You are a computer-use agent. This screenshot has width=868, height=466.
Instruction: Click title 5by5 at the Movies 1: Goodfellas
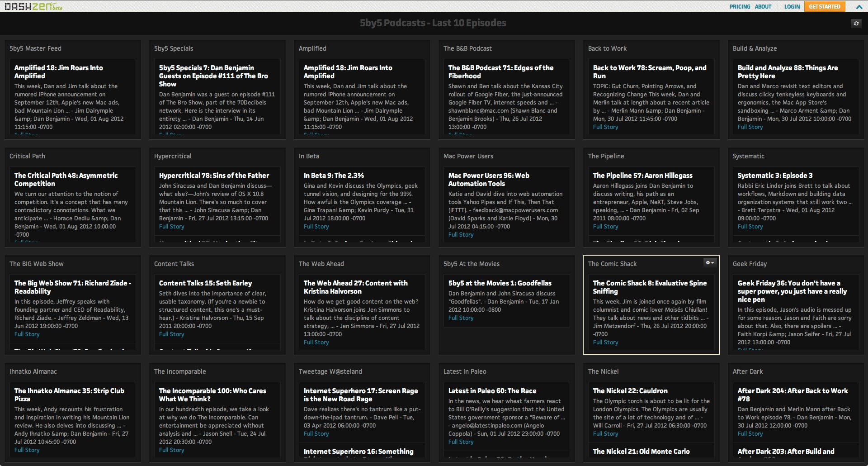click(500, 283)
